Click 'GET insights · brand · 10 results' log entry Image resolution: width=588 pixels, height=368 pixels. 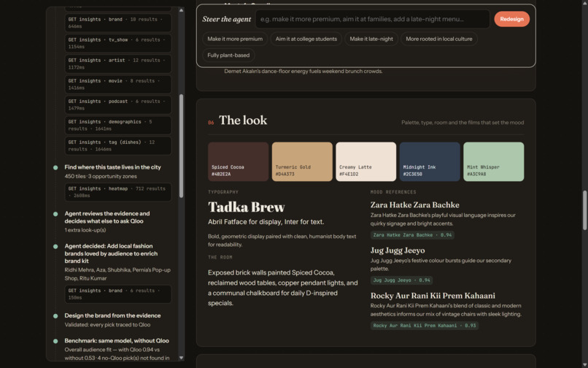[x=118, y=23]
